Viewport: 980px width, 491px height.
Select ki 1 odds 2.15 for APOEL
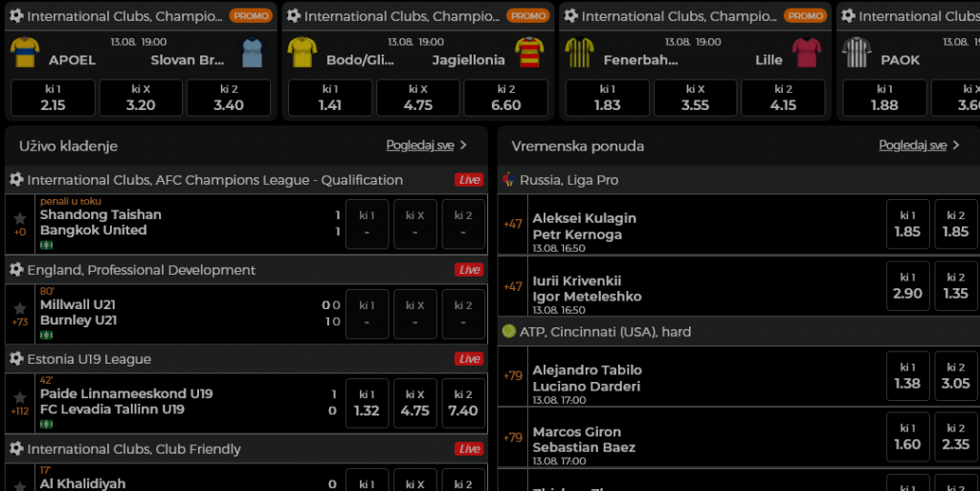tap(54, 98)
